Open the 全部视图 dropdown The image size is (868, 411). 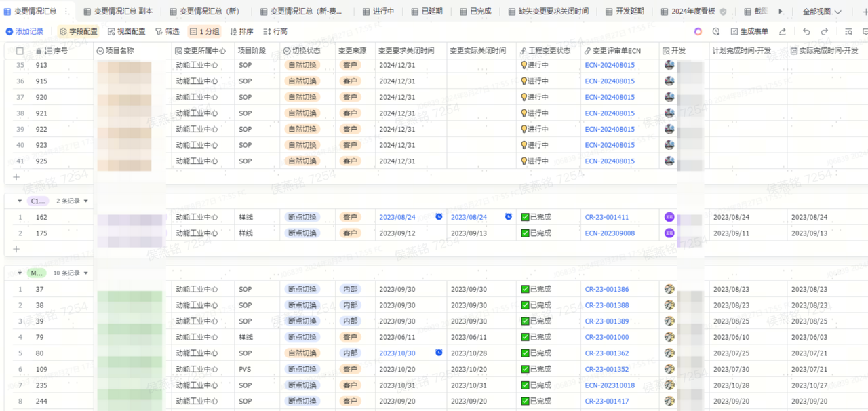822,12
